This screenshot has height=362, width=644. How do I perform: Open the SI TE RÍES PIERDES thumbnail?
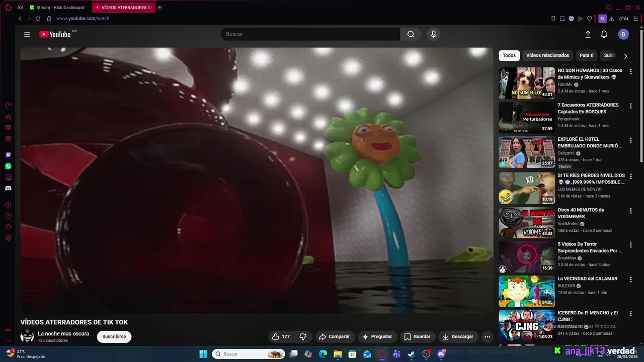[527, 188]
